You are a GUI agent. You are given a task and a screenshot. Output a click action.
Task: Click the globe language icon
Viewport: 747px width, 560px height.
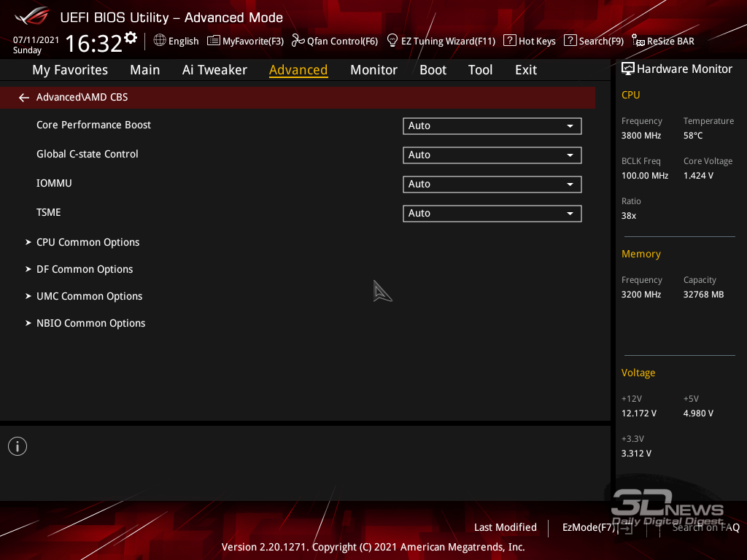160,41
